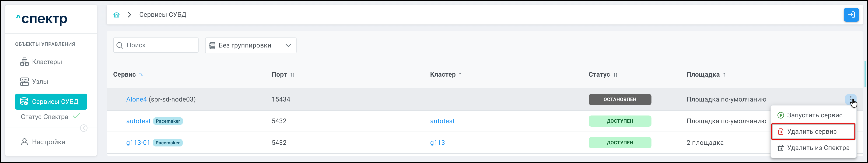Click Статус Спектра in the sidebar

pos(45,117)
